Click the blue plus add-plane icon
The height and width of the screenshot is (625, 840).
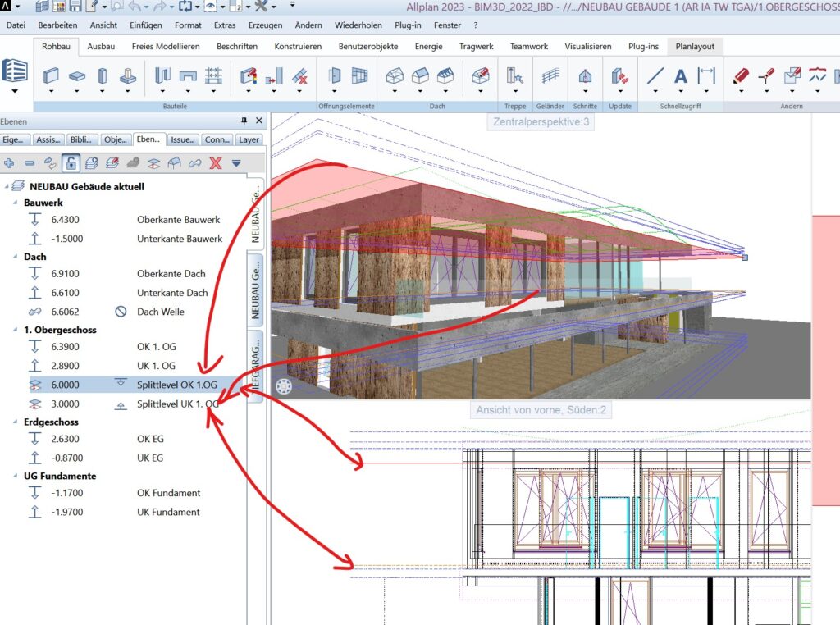(x=10, y=163)
